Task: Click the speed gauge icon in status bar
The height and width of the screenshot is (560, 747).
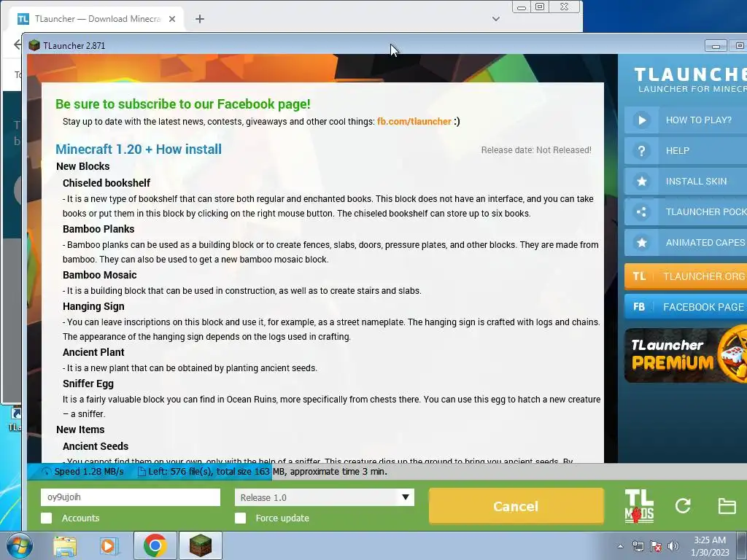Action: 46,472
